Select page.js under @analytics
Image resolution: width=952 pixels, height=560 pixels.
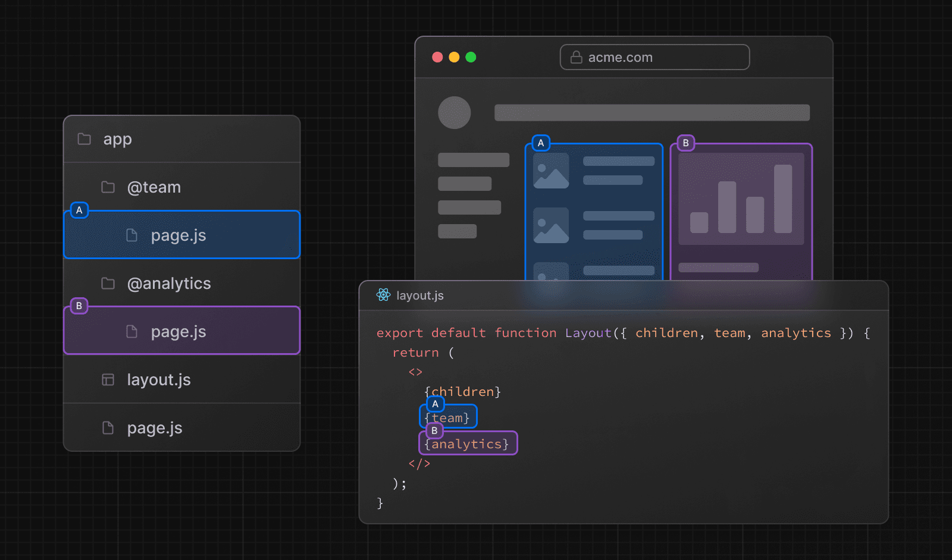178,332
